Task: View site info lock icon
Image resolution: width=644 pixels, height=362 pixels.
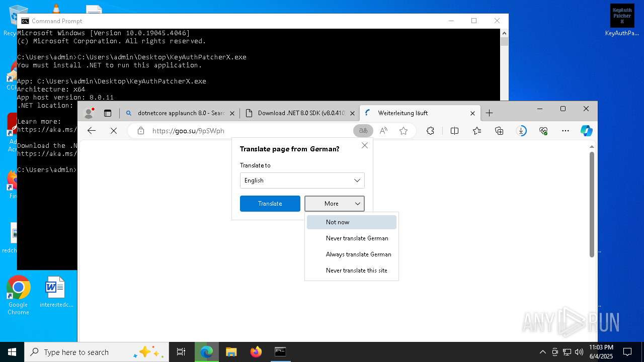Action: (141, 131)
